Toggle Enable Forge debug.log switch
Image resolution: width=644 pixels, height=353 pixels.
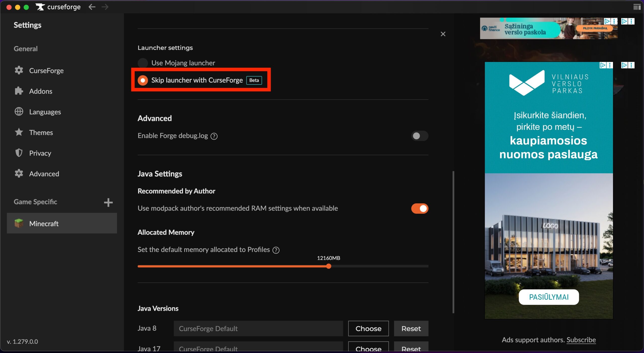(x=420, y=136)
